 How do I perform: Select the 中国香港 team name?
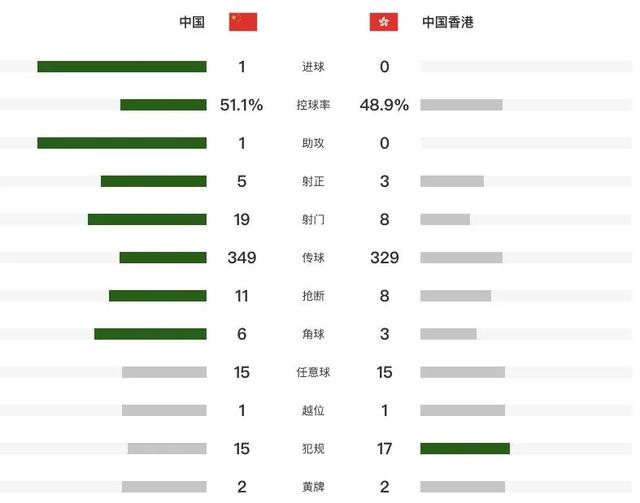pos(448,22)
